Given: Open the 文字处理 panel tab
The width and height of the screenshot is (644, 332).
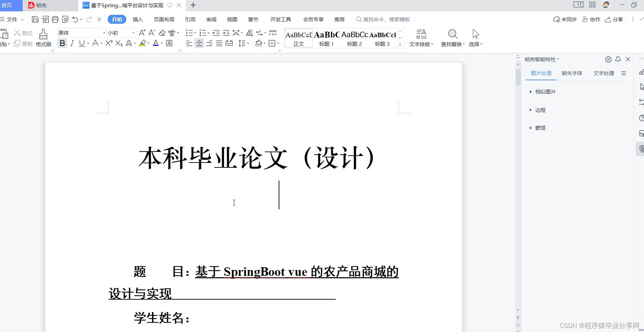Looking at the screenshot, I should (x=604, y=73).
